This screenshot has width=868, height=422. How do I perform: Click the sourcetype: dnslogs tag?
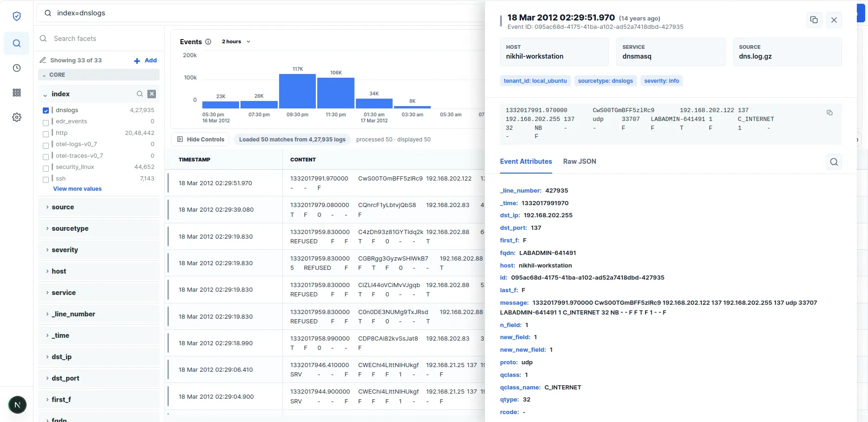pyautogui.click(x=605, y=81)
